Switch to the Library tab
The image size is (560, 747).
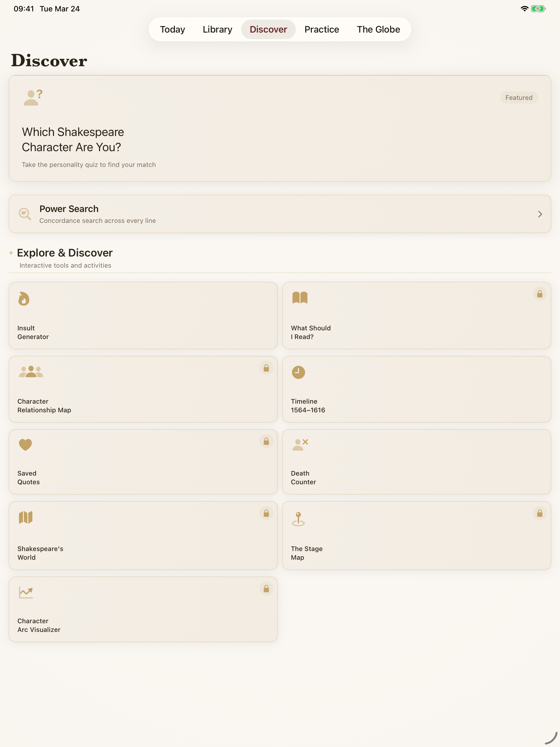click(x=217, y=29)
